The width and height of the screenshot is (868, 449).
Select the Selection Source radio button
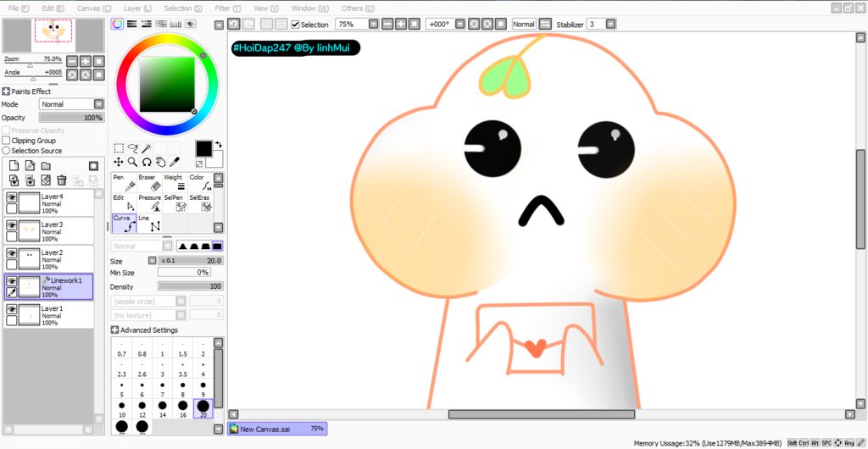point(6,151)
